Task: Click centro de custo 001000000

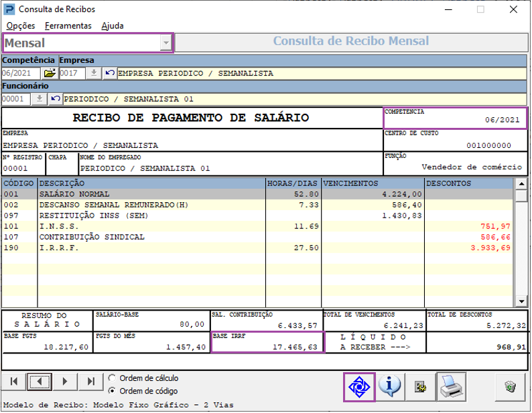Action: 488,145
